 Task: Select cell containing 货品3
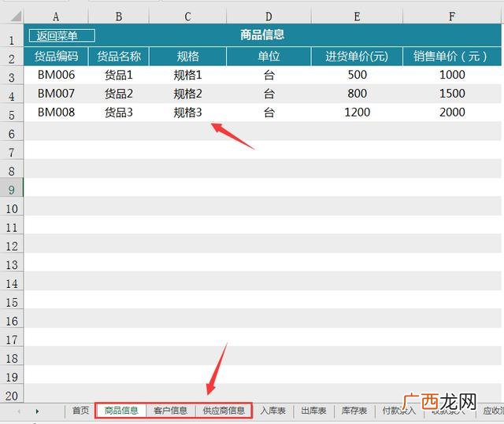click(119, 112)
